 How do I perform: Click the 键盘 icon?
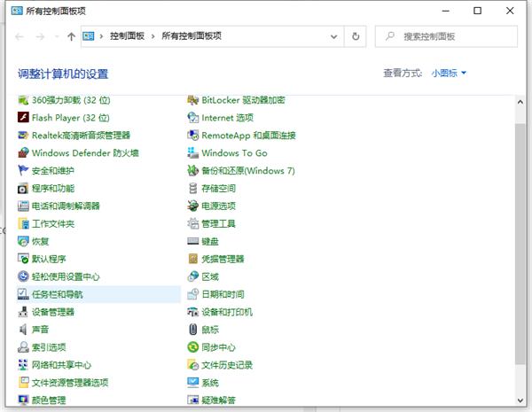[193, 241]
